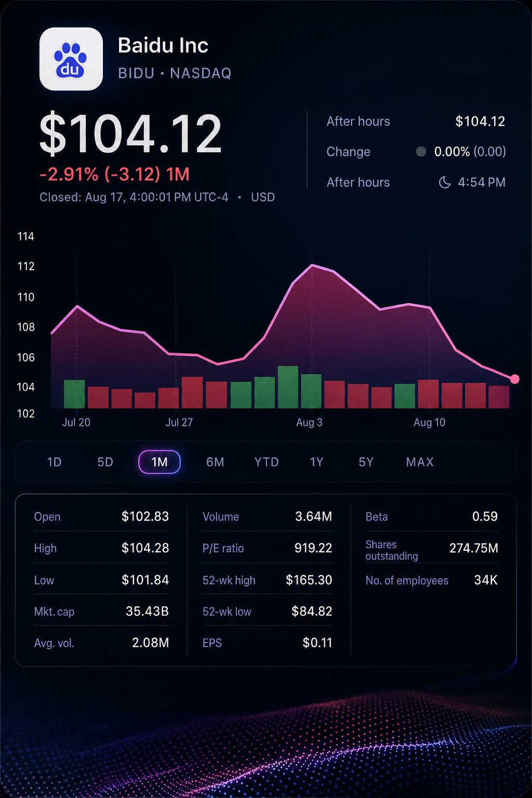Click the Jul 27 axis label
This screenshot has height=798, width=532.
179,422
